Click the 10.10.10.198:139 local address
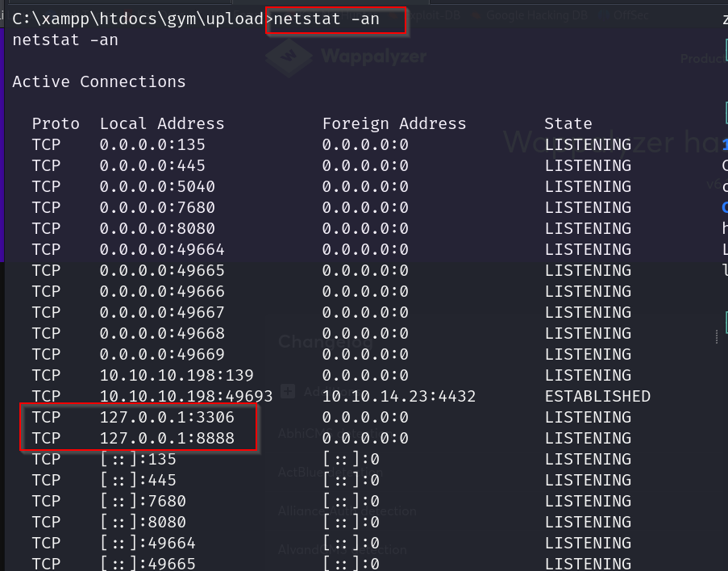Image resolution: width=728 pixels, height=571 pixels. [x=177, y=375]
